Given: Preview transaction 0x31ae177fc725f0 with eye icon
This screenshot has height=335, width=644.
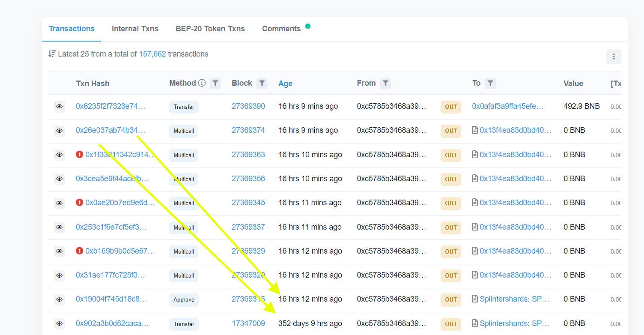Looking at the screenshot, I should click(60, 275).
